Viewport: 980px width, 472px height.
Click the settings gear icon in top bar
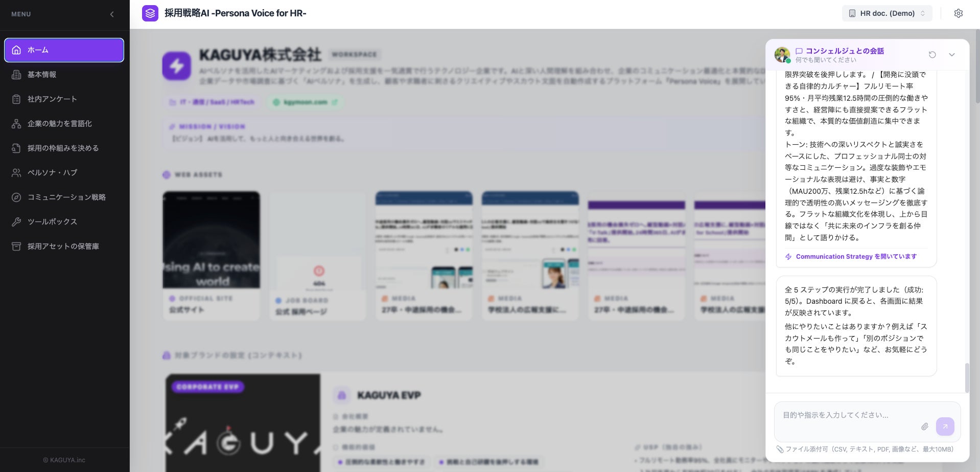(958, 13)
